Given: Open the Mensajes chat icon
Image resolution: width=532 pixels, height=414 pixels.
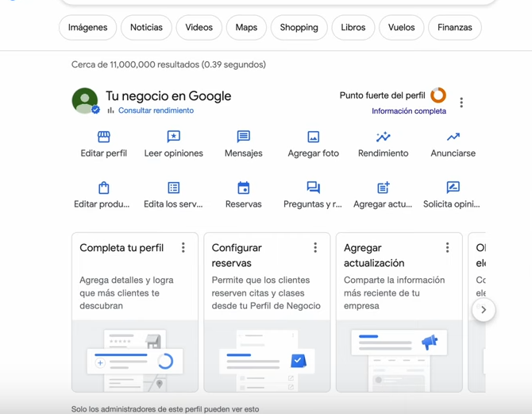Looking at the screenshot, I should click(x=243, y=137).
